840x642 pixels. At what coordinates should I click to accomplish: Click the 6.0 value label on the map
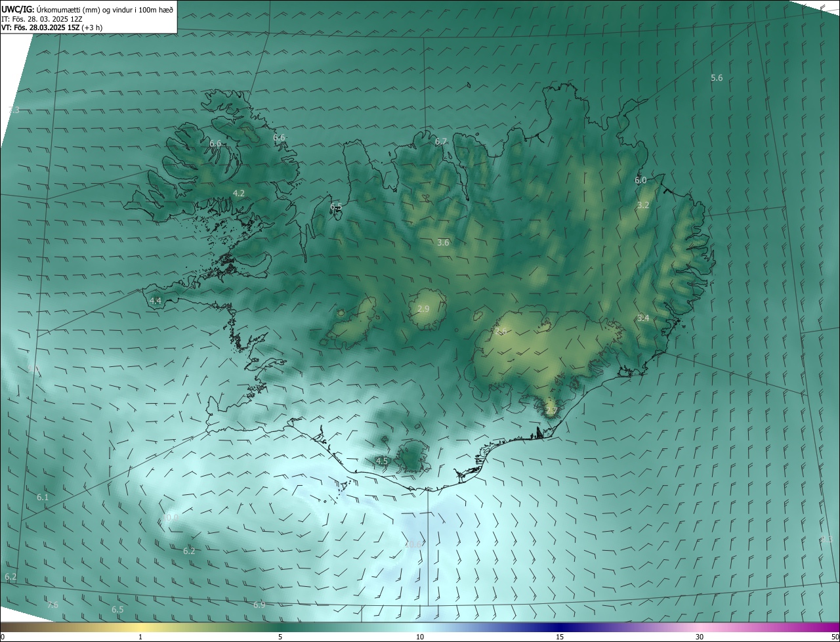click(x=640, y=181)
